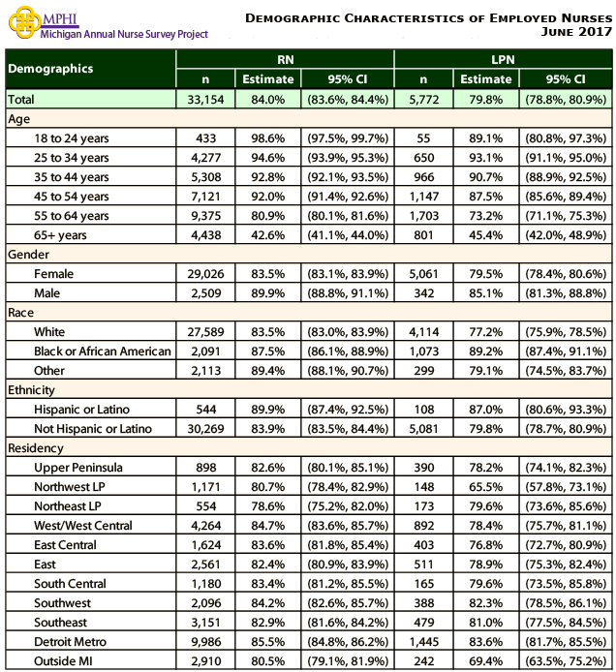Click the 'Male' row label
This screenshot has width=616, height=672.
[47, 293]
